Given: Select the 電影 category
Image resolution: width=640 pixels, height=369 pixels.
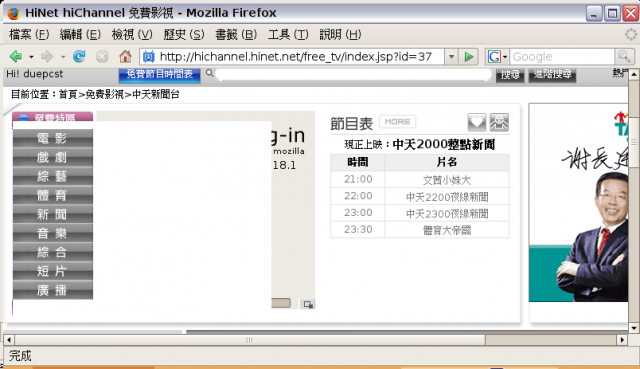Looking at the screenshot, I should [x=53, y=138].
